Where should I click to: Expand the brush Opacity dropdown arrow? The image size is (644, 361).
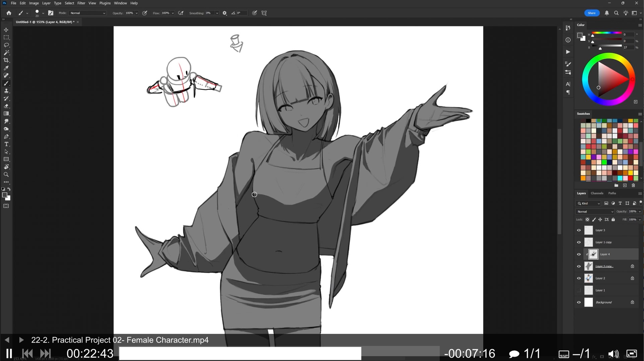pos(137,13)
